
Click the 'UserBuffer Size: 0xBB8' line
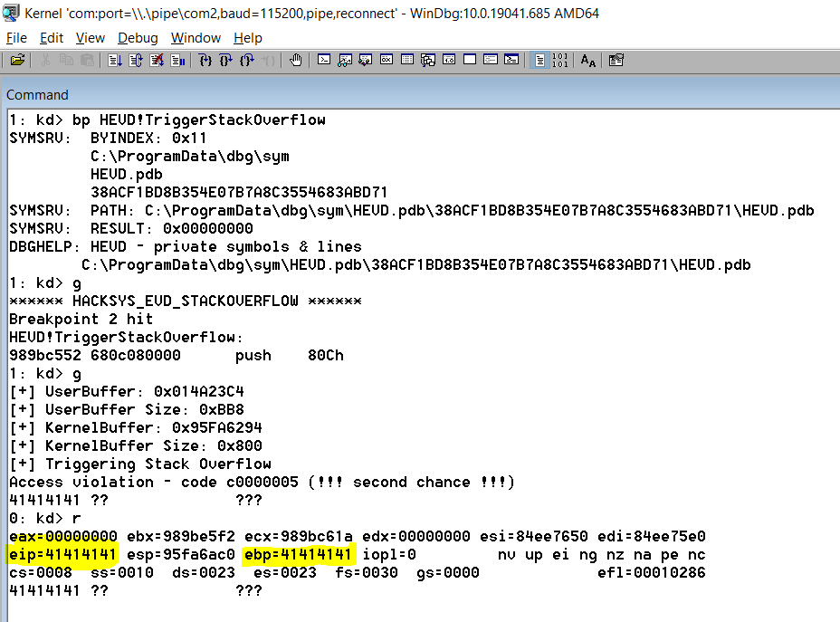[x=127, y=410]
